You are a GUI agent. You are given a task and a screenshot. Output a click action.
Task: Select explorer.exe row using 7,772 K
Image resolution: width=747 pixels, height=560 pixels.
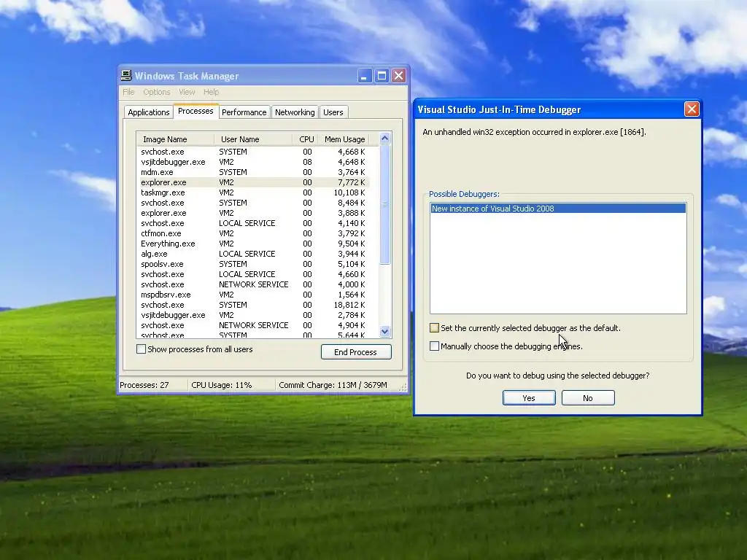[253, 182]
